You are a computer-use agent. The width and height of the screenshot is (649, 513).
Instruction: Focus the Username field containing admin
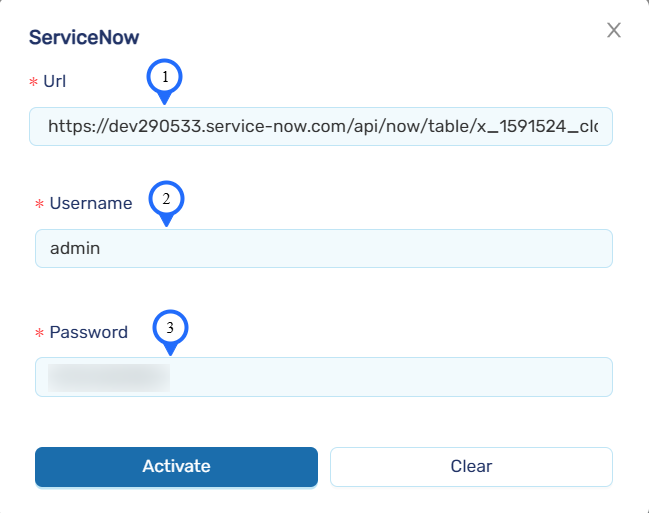[x=324, y=248]
